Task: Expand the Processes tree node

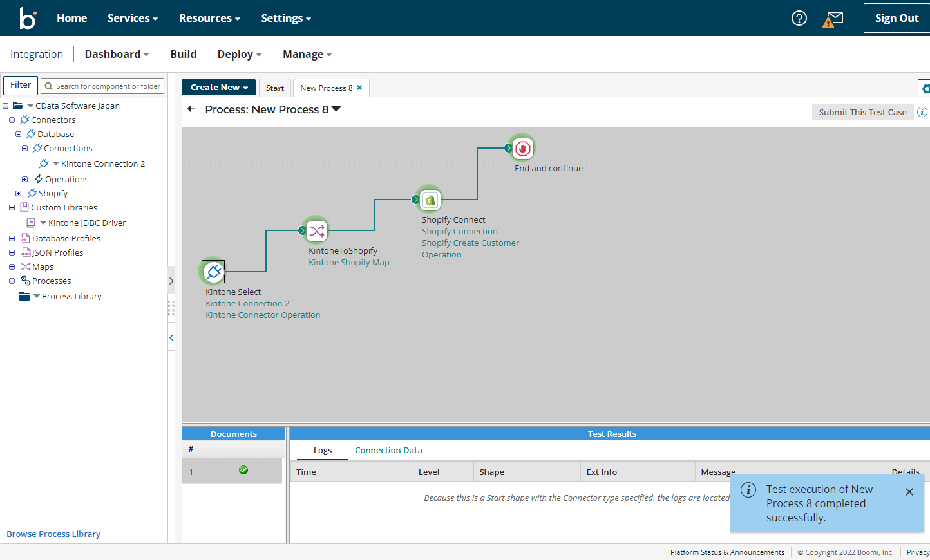Action: click(12, 281)
